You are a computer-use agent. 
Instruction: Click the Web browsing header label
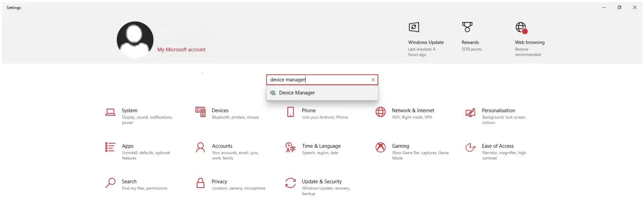[x=530, y=43]
